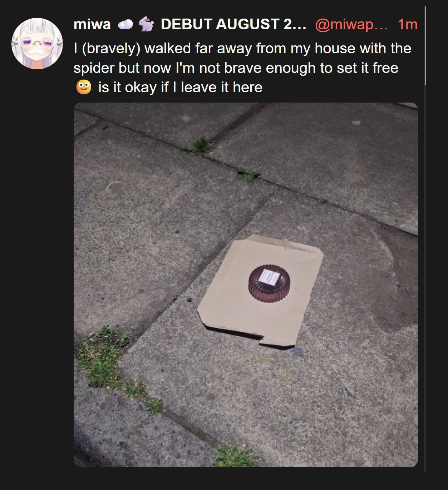
Task: Click the word '(bravely)' in the tweet
Action: pyautogui.click(x=111, y=49)
